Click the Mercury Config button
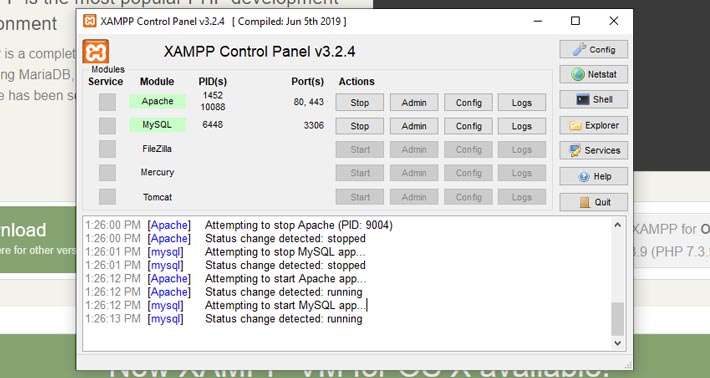 468,173
